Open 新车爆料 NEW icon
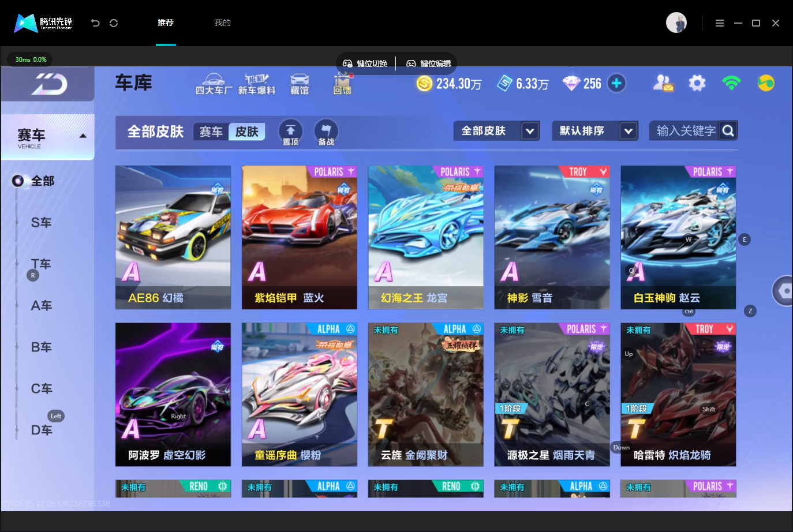 coord(257,84)
